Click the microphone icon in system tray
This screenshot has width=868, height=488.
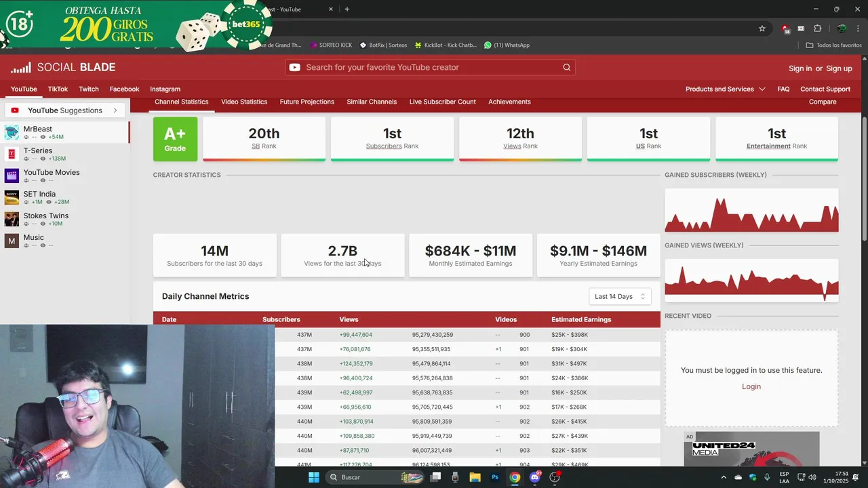[767, 477]
